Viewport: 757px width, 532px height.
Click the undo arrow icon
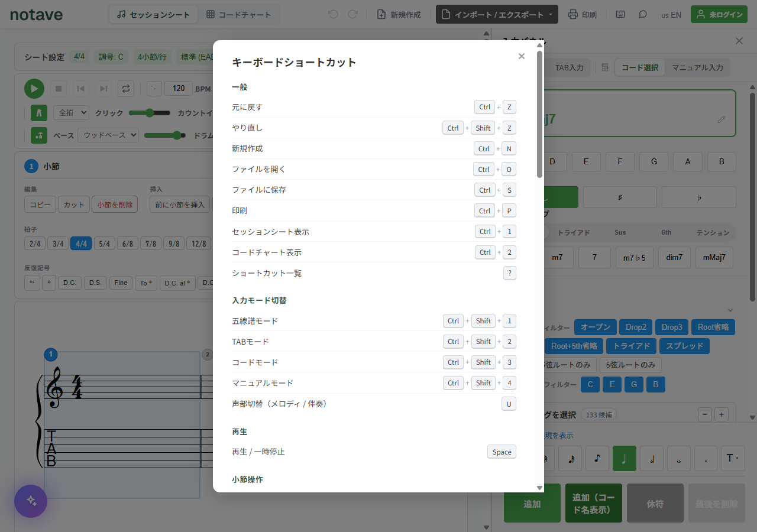pos(333,14)
